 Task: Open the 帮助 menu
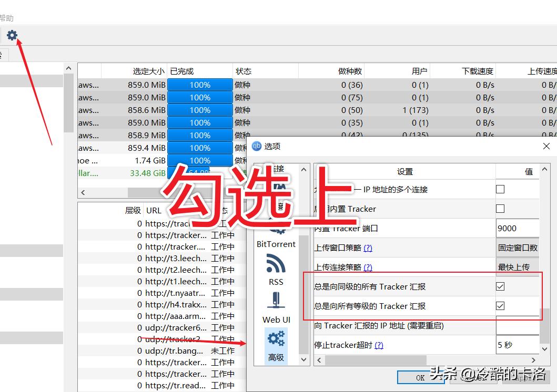(x=7, y=17)
